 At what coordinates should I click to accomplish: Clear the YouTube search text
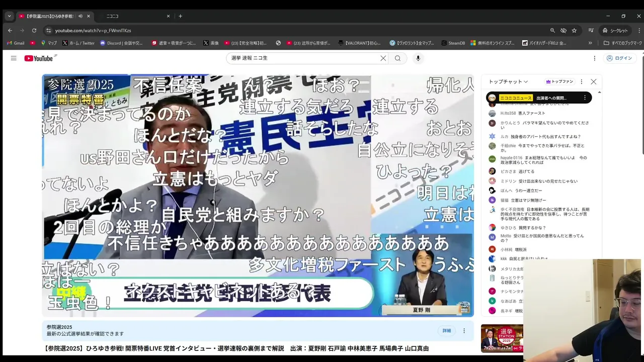click(383, 58)
